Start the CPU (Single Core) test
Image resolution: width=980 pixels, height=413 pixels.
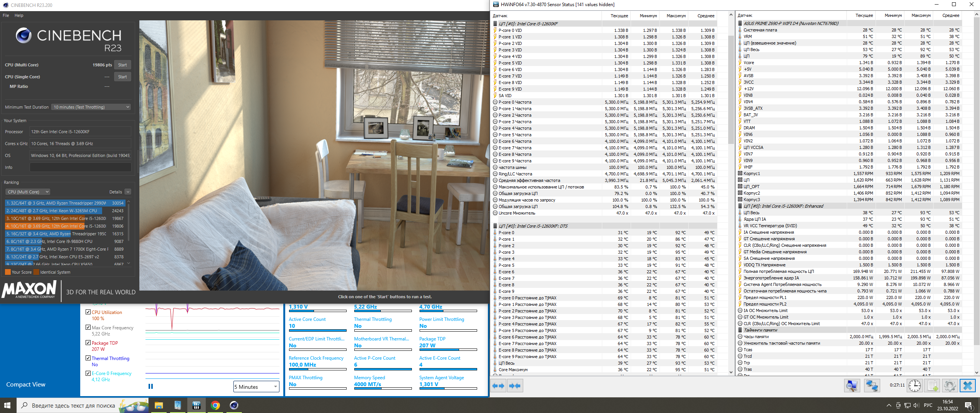pyautogui.click(x=122, y=77)
